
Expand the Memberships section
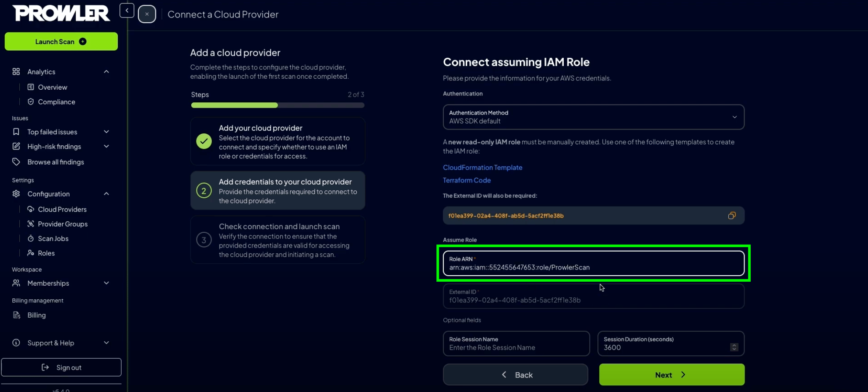(106, 283)
